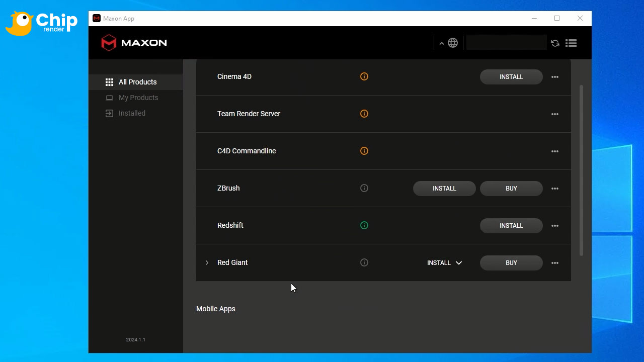The width and height of the screenshot is (644, 362).
Task: Open C4D Commandline info icon
Action: pos(364,151)
